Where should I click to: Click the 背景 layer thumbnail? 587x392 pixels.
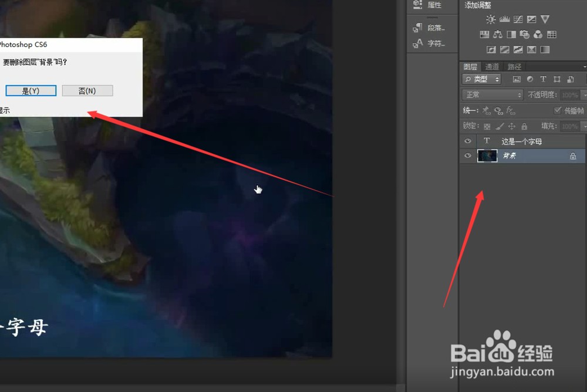coord(487,156)
